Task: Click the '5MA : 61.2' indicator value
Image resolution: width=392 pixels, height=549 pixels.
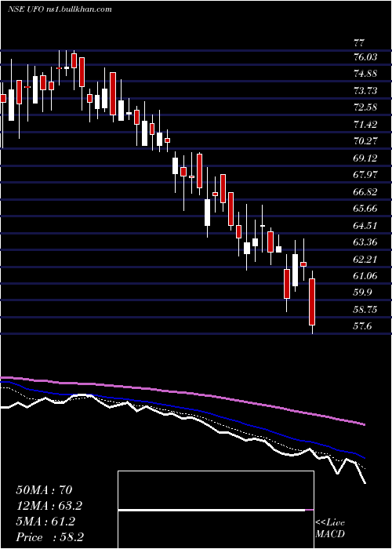Action: (x=45, y=522)
